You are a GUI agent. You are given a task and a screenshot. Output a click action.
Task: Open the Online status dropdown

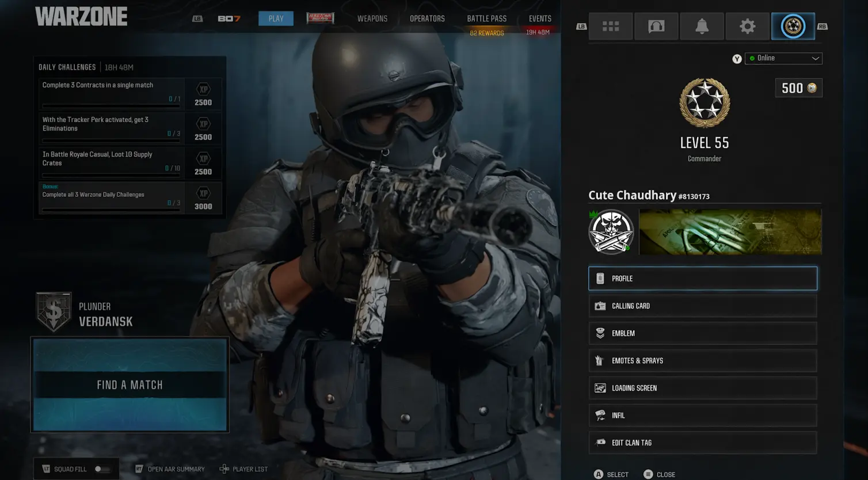tap(783, 59)
